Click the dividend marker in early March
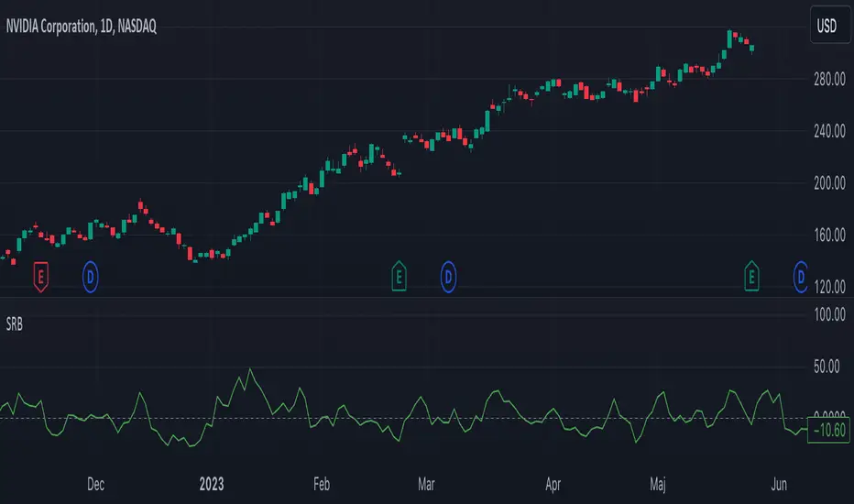 pyautogui.click(x=448, y=277)
